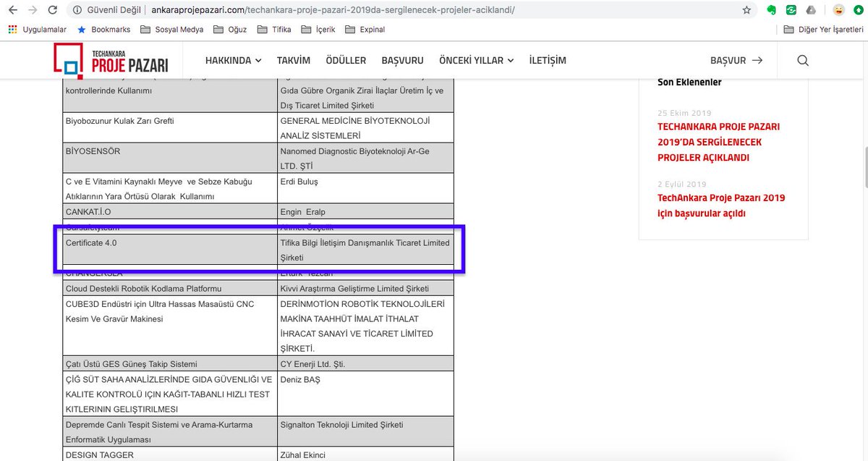Select the 'Certificate 4.0' table cell
868x461 pixels.
click(171, 250)
